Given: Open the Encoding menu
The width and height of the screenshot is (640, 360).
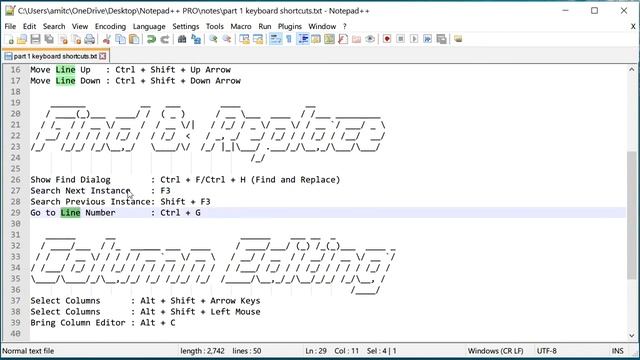Looking at the screenshot, I should (x=110, y=26).
